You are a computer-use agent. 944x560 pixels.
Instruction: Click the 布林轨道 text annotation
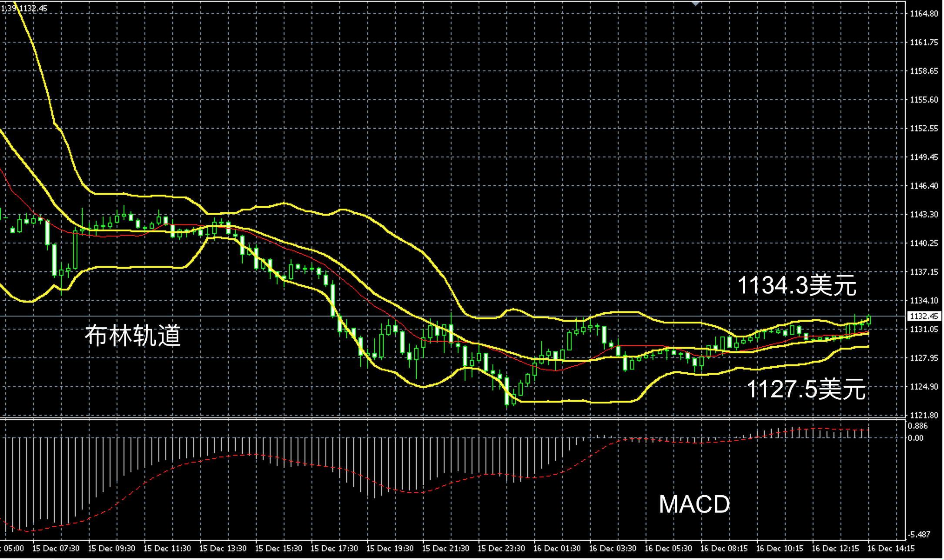pyautogui.click(x=132, y=336)
